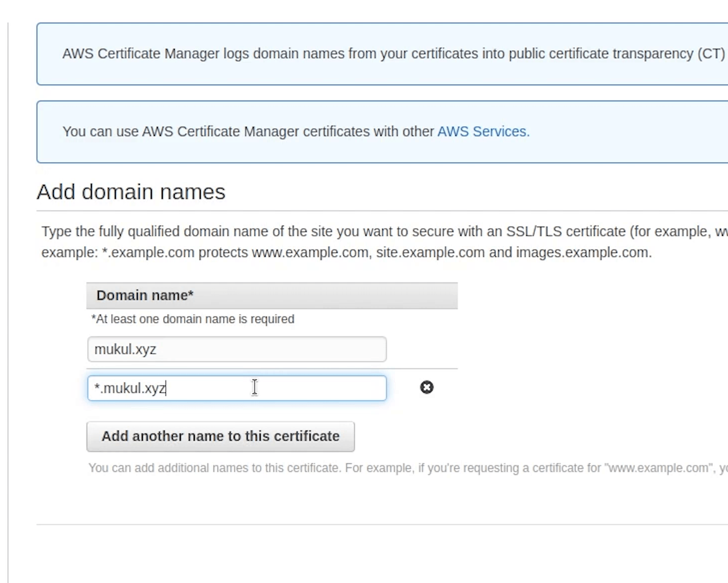Click the 'You can use AWS Certificate Manager' banner
This screenshot has height=583, width=728.
250,131
